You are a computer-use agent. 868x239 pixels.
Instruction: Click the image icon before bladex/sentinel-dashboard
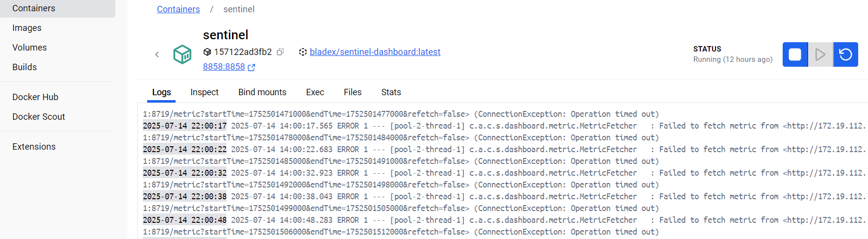pyautogui.click(x=303, y=52)
